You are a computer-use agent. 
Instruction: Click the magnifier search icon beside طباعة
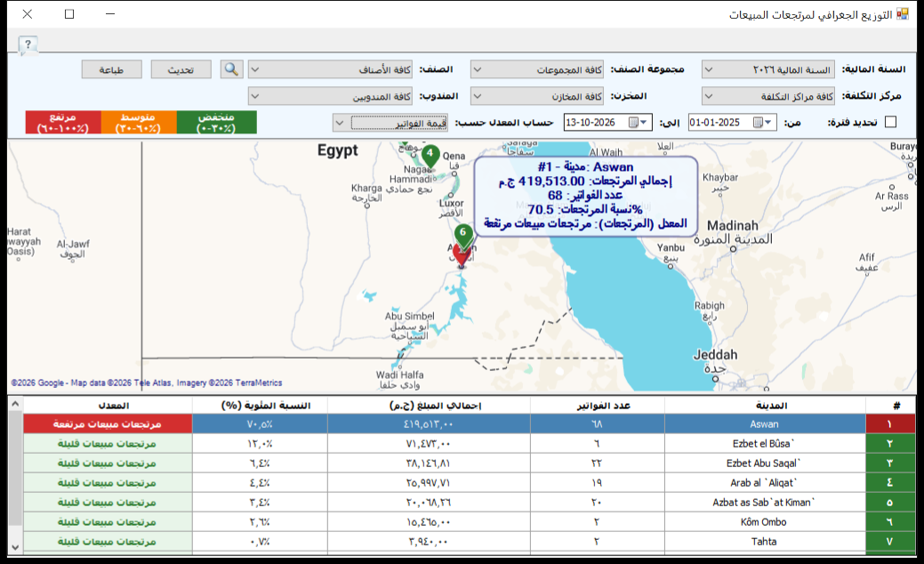[231, 69]
